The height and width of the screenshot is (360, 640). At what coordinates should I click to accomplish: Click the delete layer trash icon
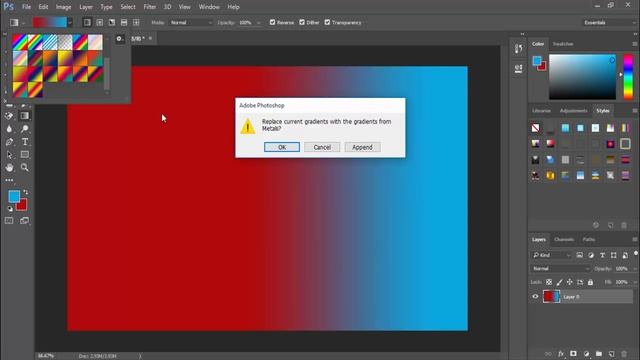pos(624,353)
